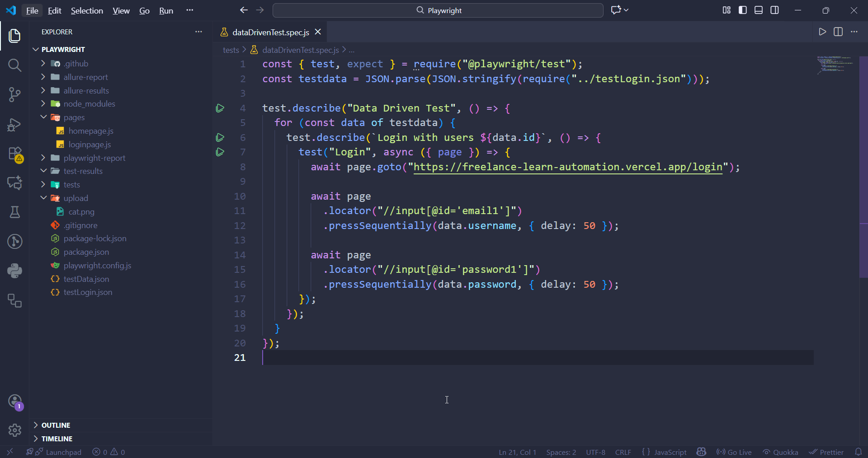Toggle the primary side bar
The width and height of the screenshot is (868, 458).
click(x=743, y=10)
